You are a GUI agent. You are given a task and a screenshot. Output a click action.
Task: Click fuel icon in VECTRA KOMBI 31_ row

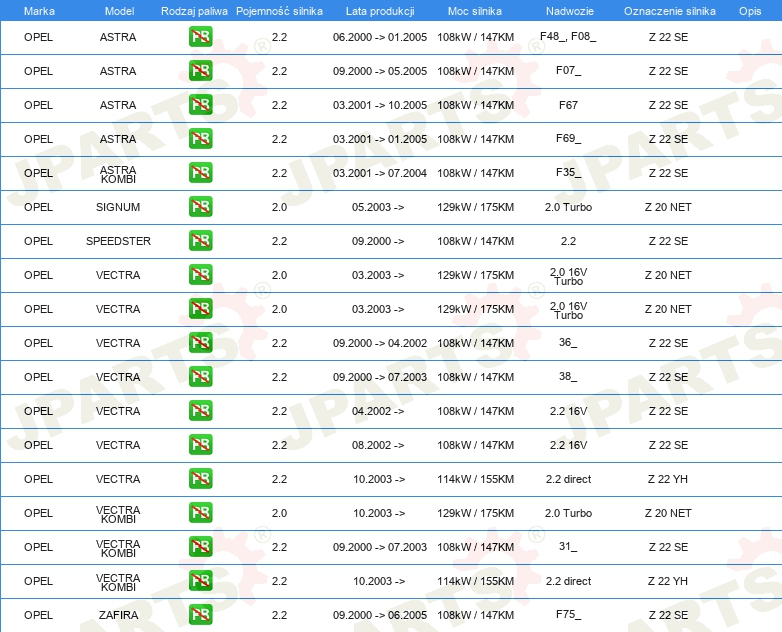click(x=200, y=546)
